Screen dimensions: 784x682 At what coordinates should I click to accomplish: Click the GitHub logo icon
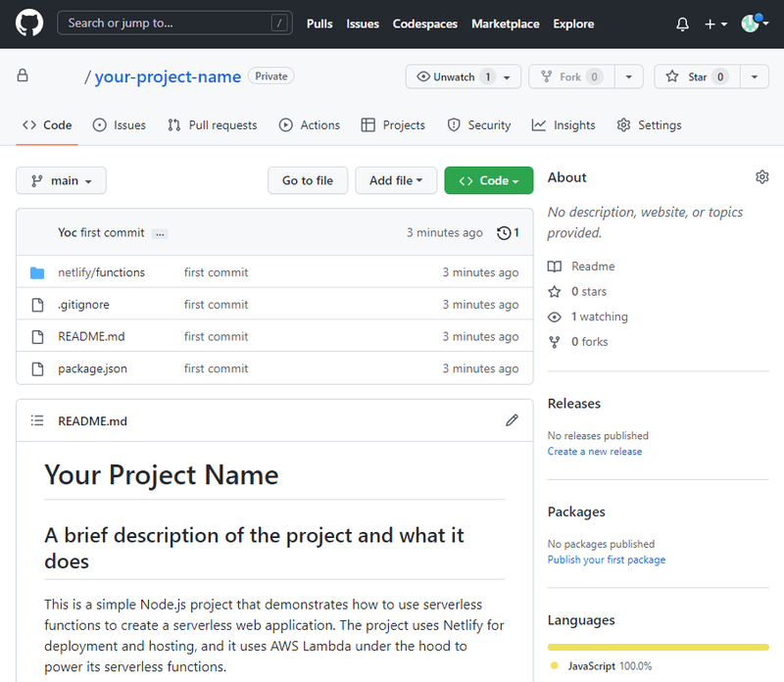tap(28, 24)
